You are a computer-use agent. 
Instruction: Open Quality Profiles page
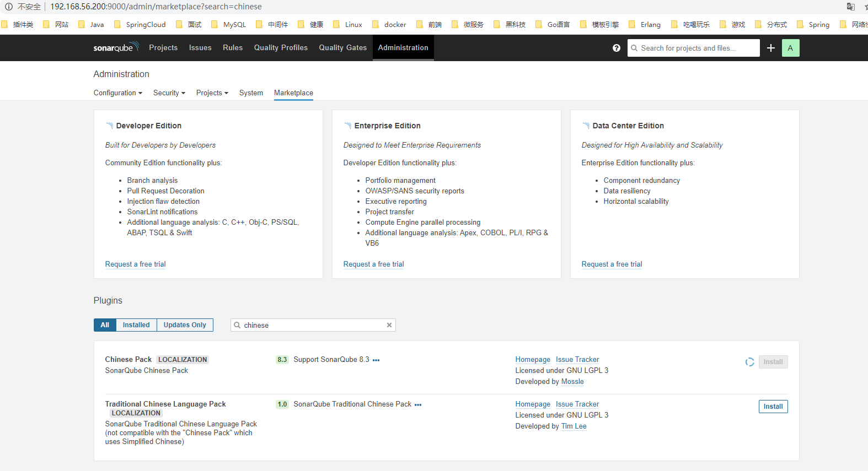point(281,48)
